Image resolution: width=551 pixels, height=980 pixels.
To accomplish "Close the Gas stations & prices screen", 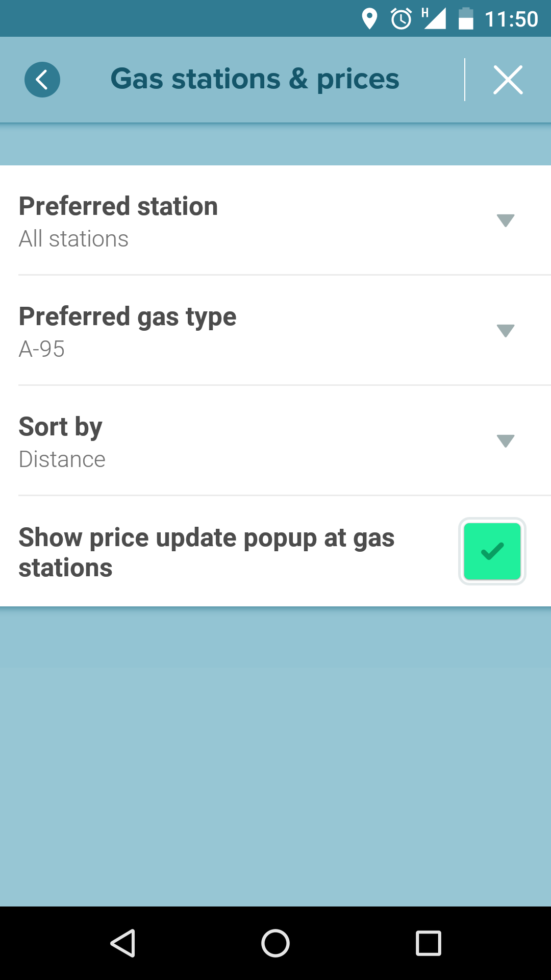I will pos(508,80).
